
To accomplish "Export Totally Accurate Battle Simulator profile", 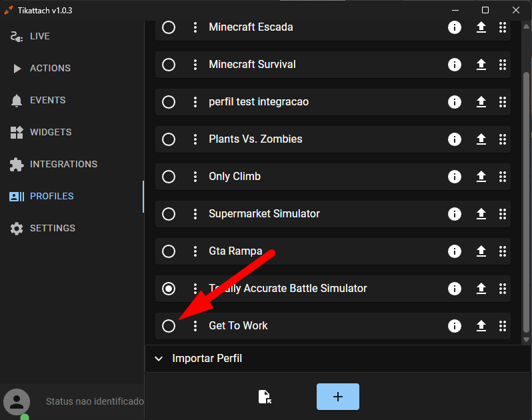I will 481,289.
